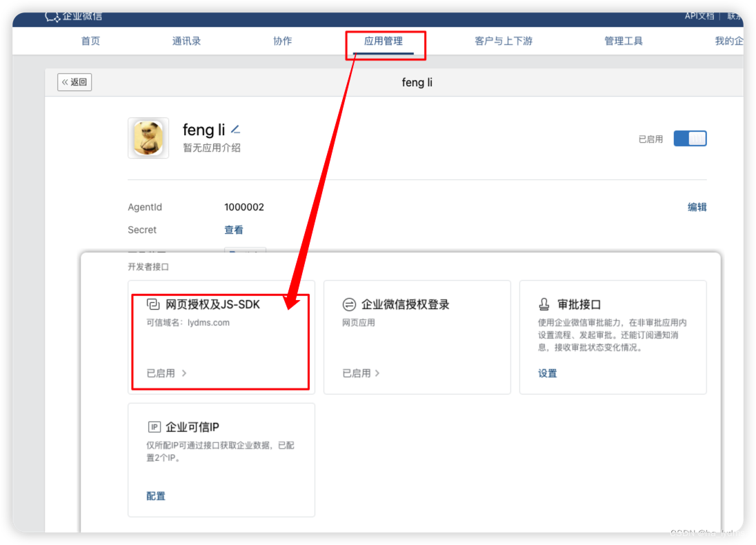756x545 pixels.
Task: Click 设置 in the 审批接口 card
Action: [547, 373]
